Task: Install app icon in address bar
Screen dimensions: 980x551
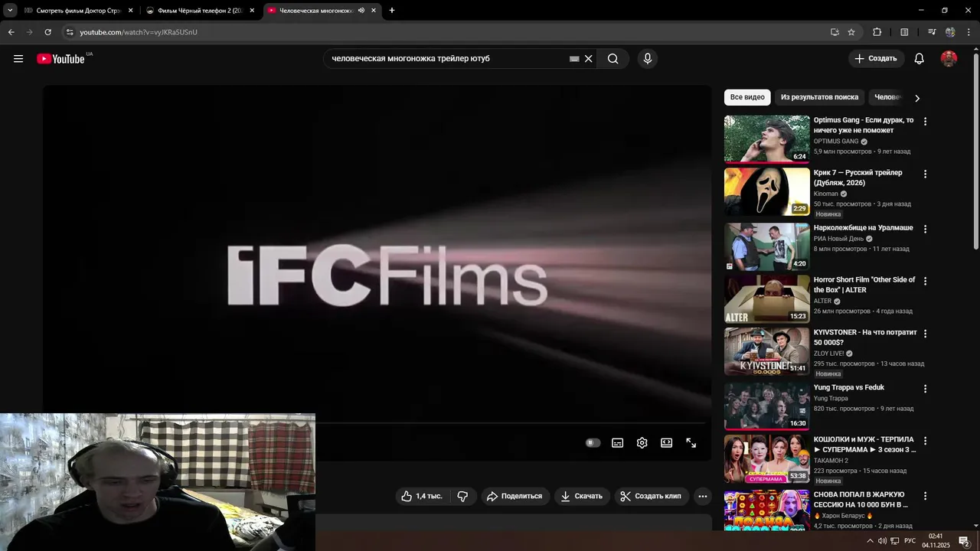Action: (835, 32)
